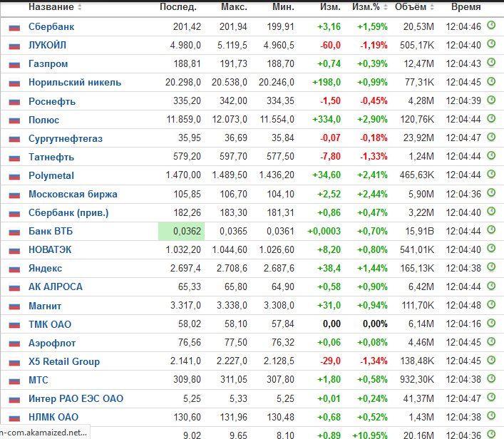Click the Послед. column header

point(178,6)
